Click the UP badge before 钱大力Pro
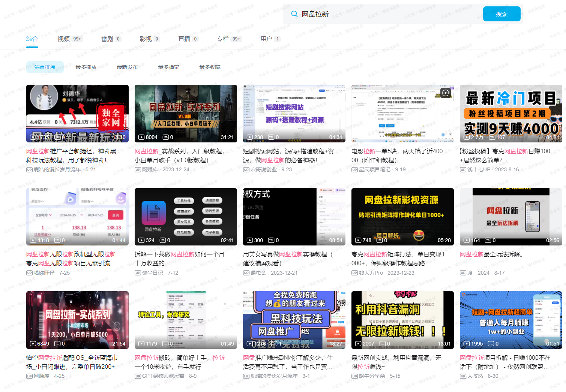 (354, 273)
